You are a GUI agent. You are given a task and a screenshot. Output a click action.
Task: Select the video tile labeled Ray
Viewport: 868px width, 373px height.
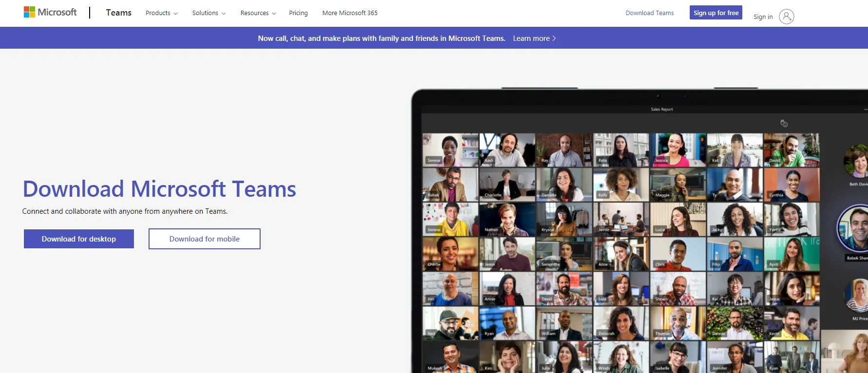coord(564,150)
